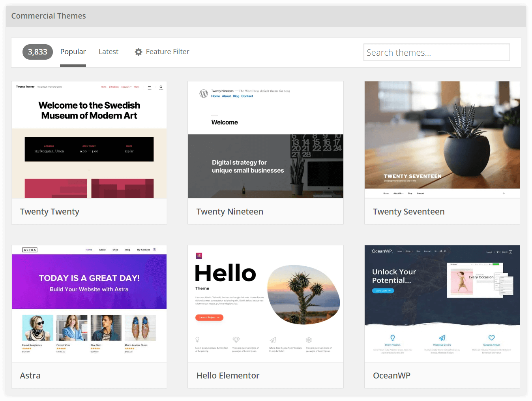Click Round Sunglasses product image in Astra preview
This screenshot has height=401, width=532.
coord(37,328)
